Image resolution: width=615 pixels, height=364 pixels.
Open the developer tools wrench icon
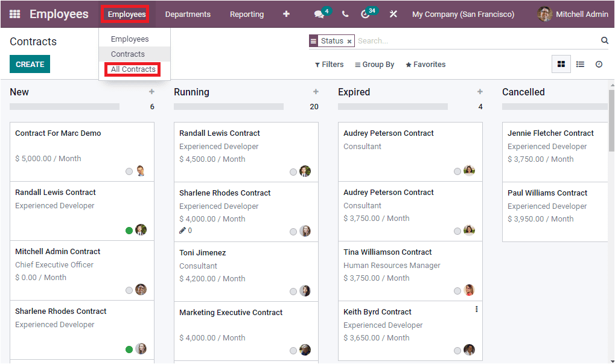(x=394, y=13)
